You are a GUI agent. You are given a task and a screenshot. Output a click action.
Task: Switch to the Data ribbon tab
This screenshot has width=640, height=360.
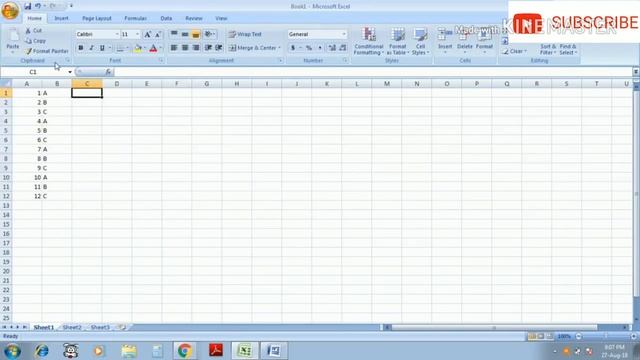point(166,18)
